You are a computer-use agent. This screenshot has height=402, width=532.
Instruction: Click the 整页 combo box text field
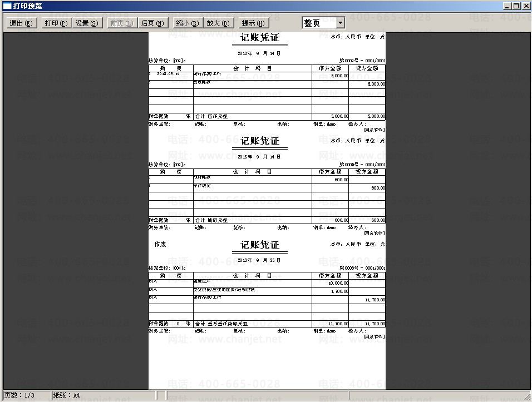tap(319, 23)
